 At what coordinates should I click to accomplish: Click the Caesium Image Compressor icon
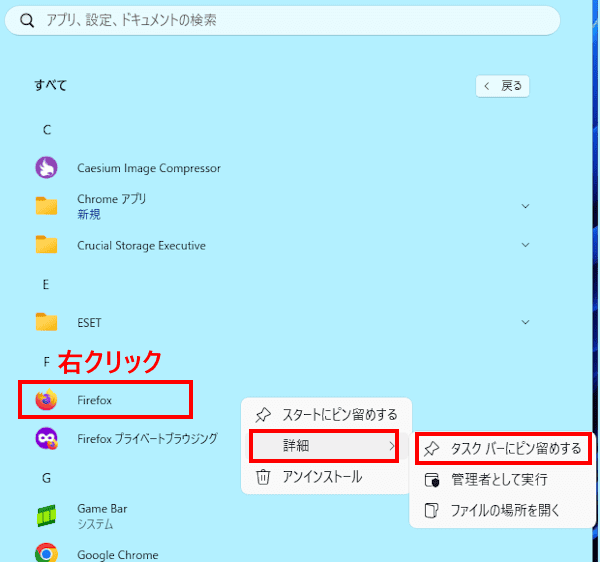(46, 168)
